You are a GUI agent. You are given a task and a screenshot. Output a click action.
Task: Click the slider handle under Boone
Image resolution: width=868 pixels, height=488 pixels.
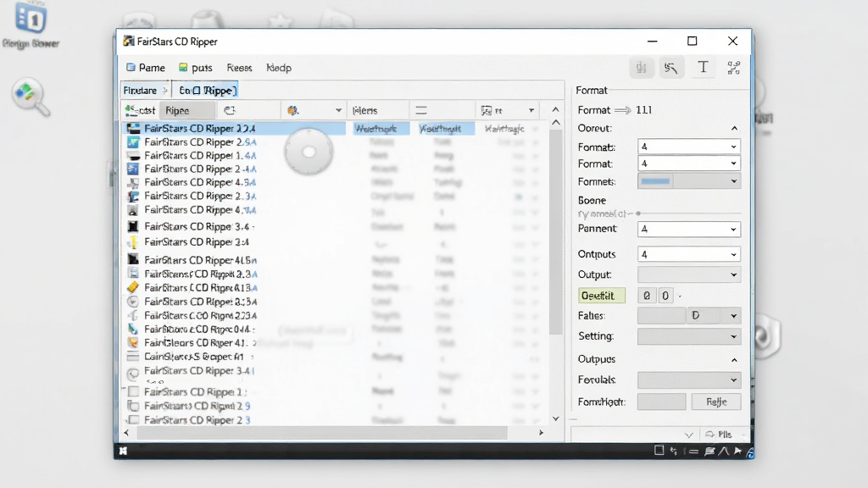coord(638,213)
